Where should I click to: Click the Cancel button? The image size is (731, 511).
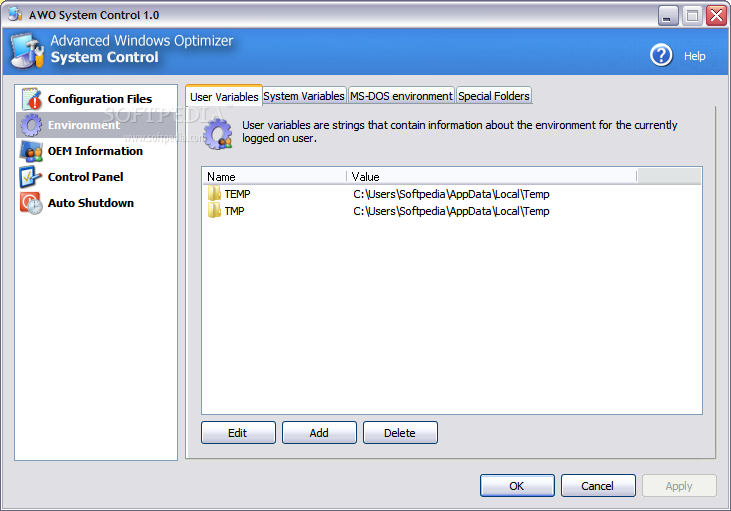pos(598,486)
